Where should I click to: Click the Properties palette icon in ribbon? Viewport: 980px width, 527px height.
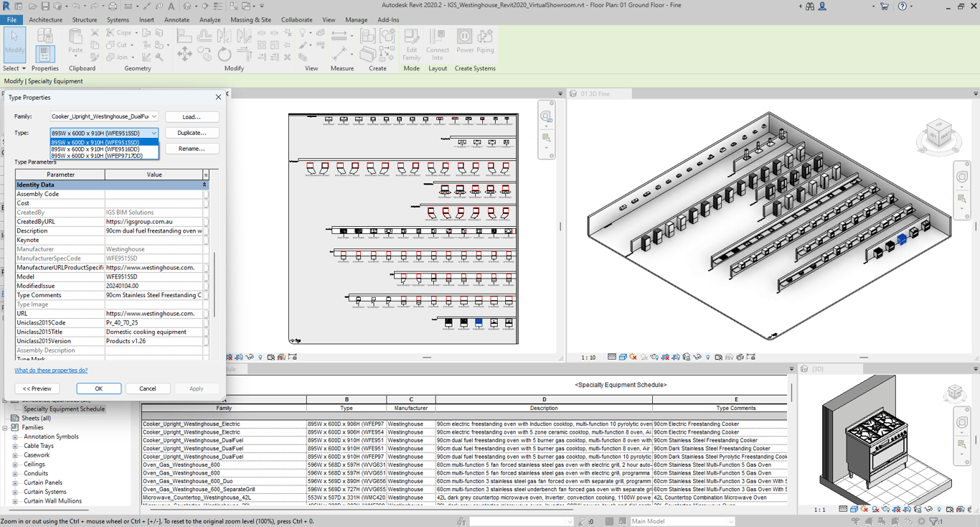(44, 52)
